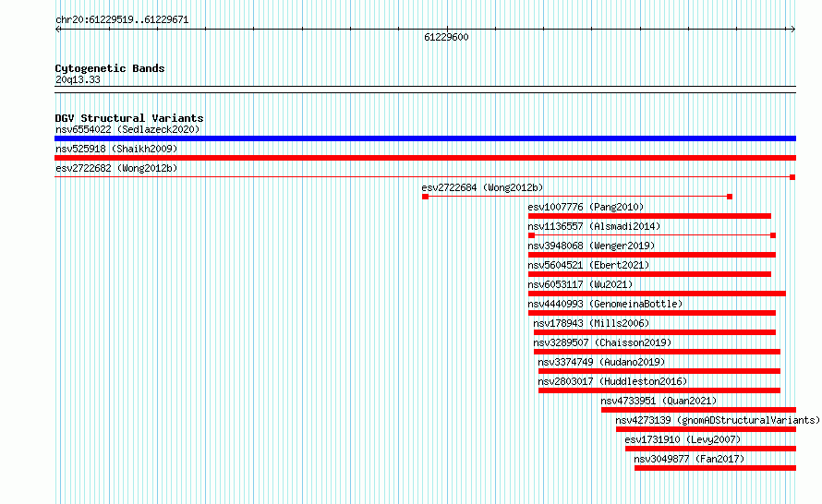Click the nsv4733951 (Quan2021) label
This screenshot has width=822, height=504.
click(x=659, y=401)
